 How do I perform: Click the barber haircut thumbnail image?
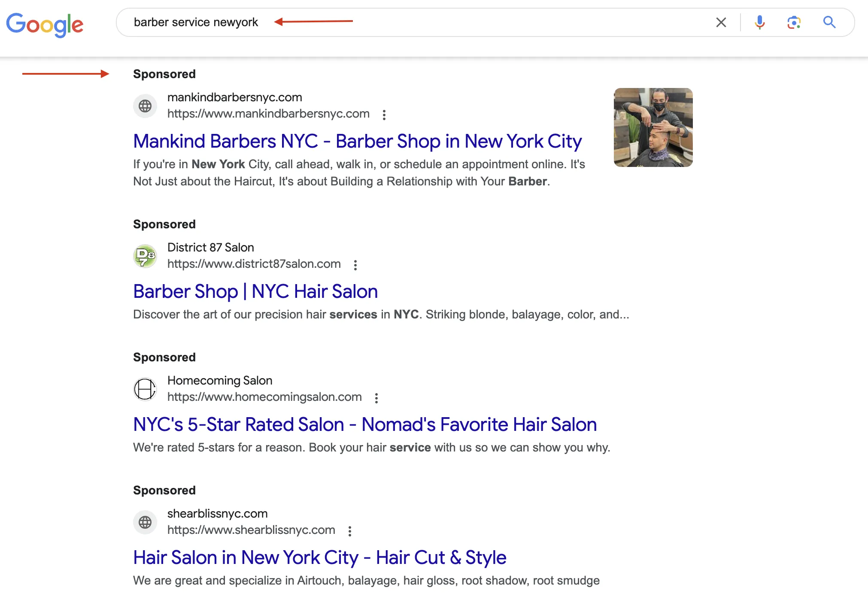click(653, 127)
